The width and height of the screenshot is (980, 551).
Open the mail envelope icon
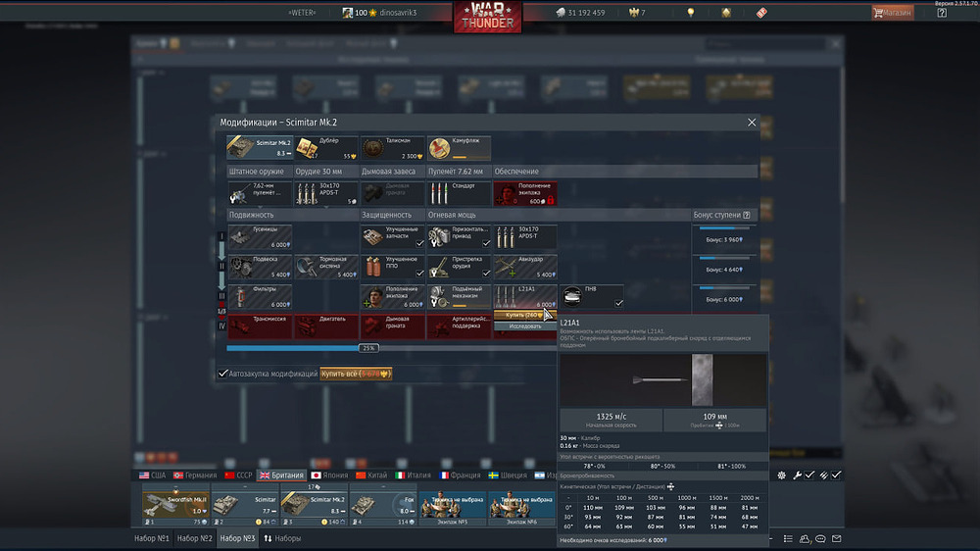(x=836, y=538)
